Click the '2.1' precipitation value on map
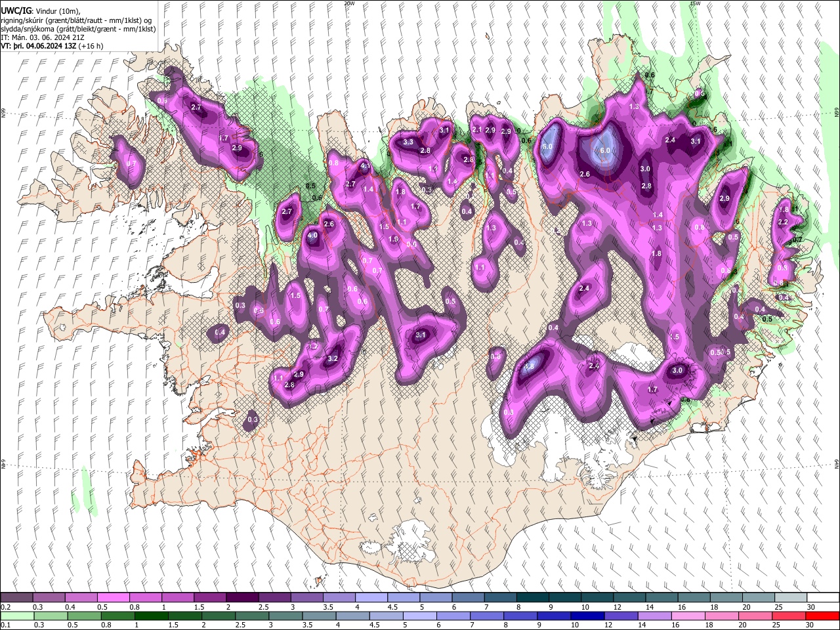This screenshot has height=630, width=840. click(477, 130)
